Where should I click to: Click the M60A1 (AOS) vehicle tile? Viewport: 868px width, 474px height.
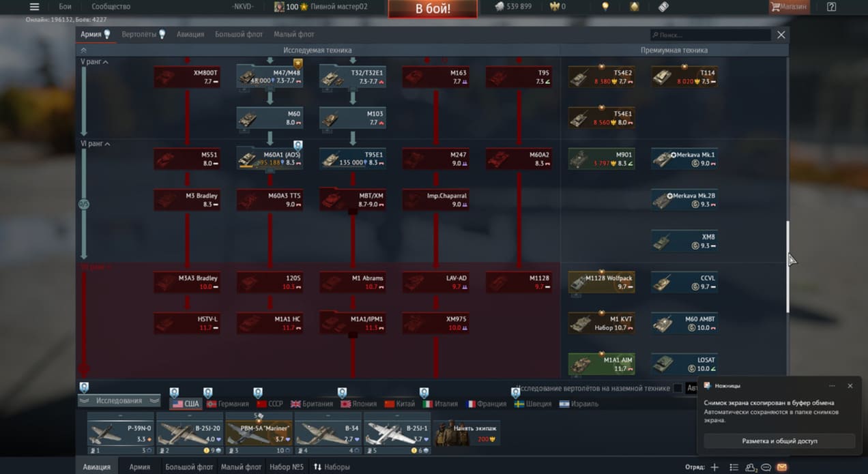[270, 159]
